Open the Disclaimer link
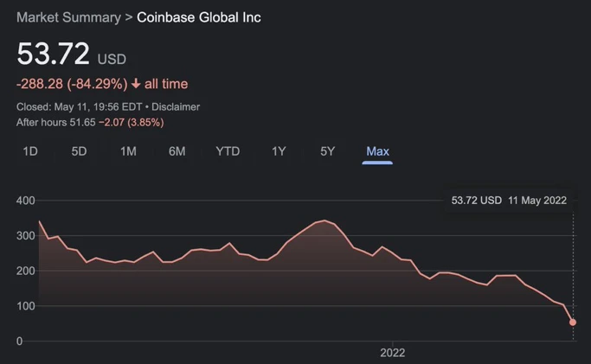The image size is (591, 364). [x=177, y=107]
